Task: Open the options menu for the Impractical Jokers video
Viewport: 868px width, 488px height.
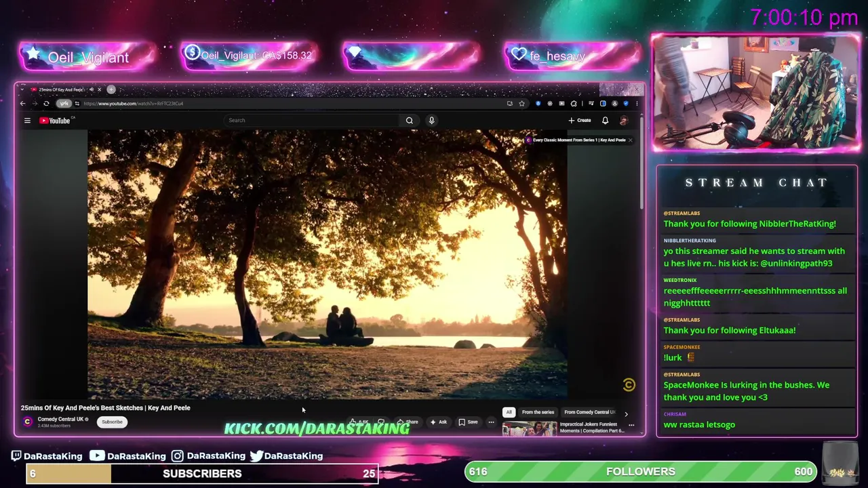Action: point(631,426)
